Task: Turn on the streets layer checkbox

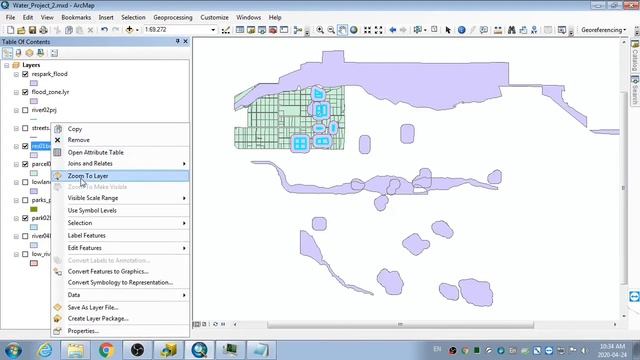Action: click(x=25, y=128)
